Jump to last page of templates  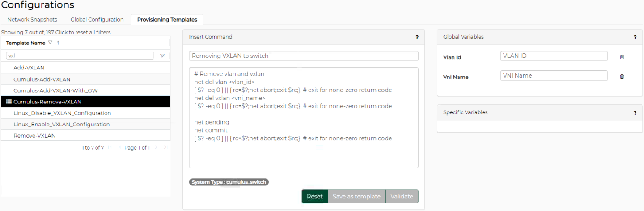[165, 148]
